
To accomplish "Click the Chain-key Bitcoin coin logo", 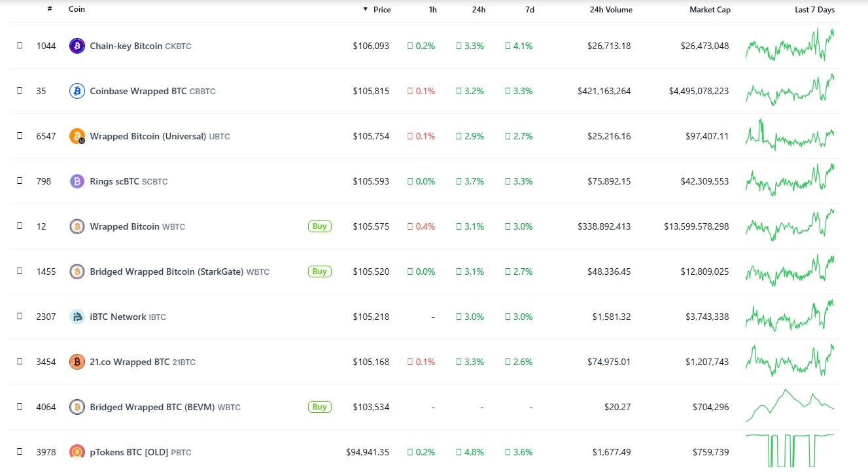I will click(77, 46).
